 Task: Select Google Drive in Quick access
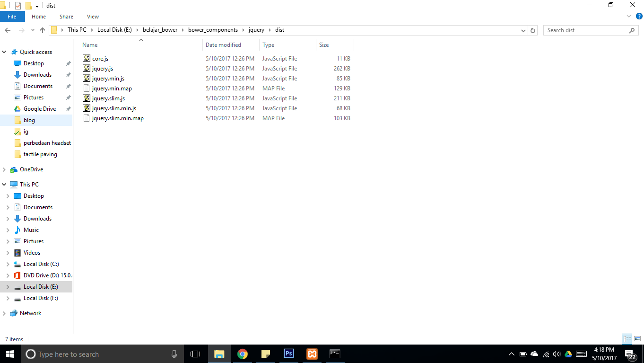click(40, 109)
